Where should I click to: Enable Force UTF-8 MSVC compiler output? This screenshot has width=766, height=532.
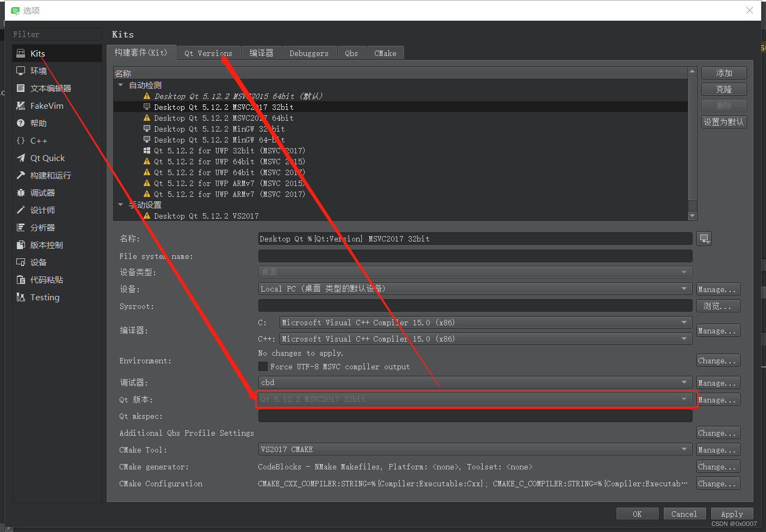coord(263,366)
